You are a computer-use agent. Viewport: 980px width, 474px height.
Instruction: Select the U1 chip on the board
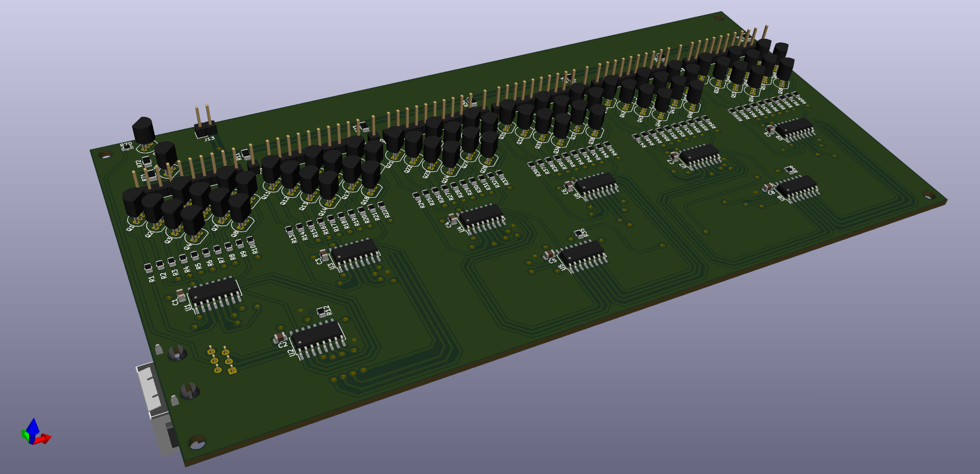coord(215,294)
